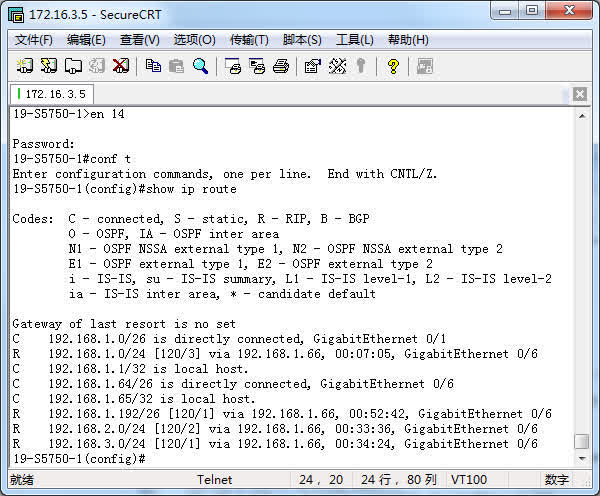Expand the 传输(T) menu
The width and height of the screenshot is (600, 496).
[249, 40]
